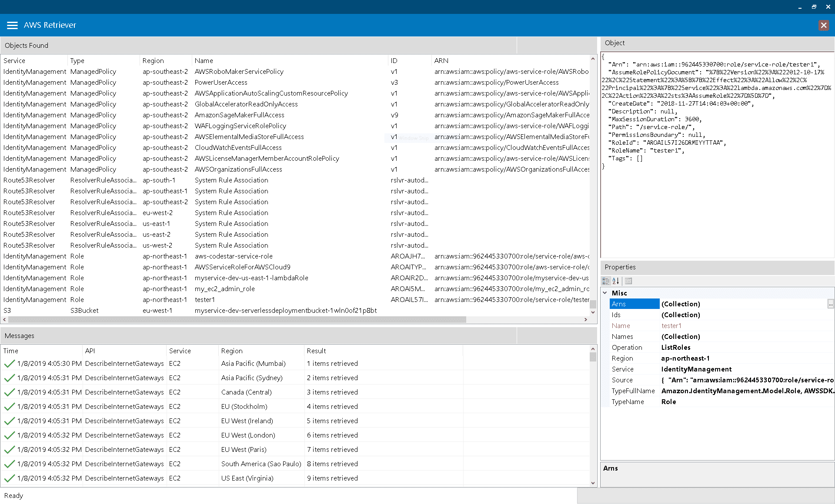This screenshot has height=504, width=835.
Task: Select the EU West (Paris) message row
Action: (244, 449)
